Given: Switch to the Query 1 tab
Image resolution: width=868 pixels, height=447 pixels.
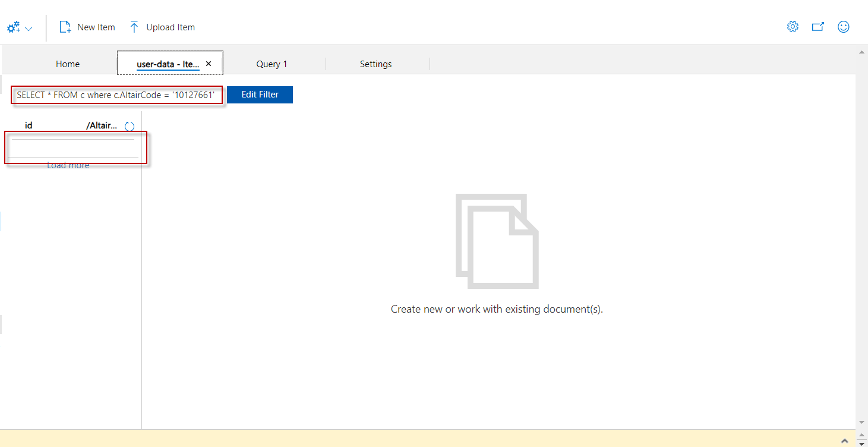Looking at the screenshot, I should pyautogui.click(x=272, y=64).
